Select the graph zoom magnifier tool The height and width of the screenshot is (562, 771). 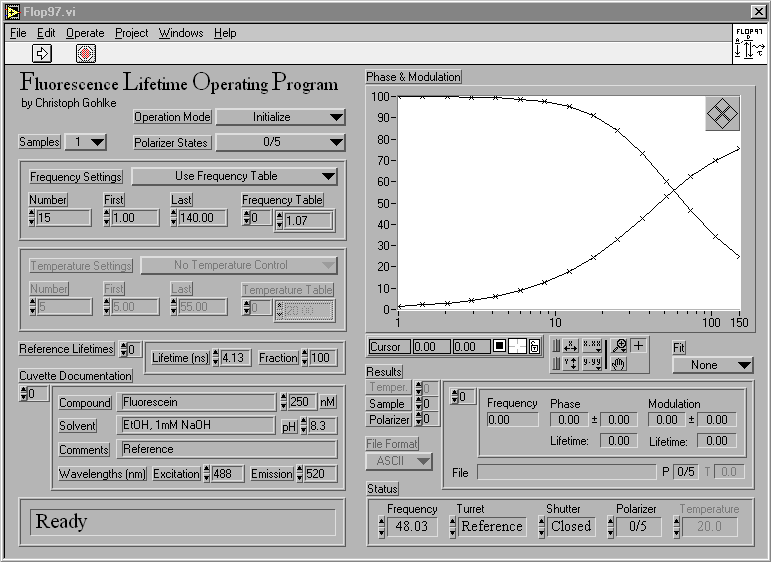[619, 346]
